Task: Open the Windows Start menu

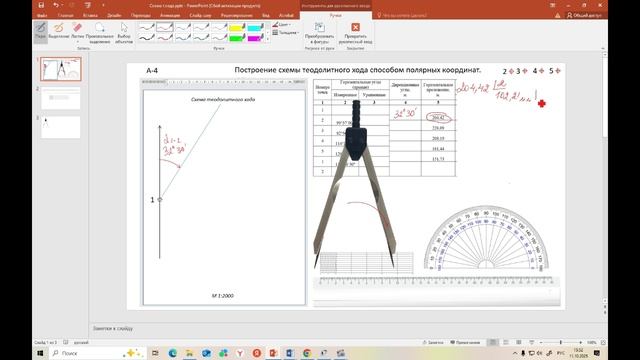Action: click(x=40, y=353)
